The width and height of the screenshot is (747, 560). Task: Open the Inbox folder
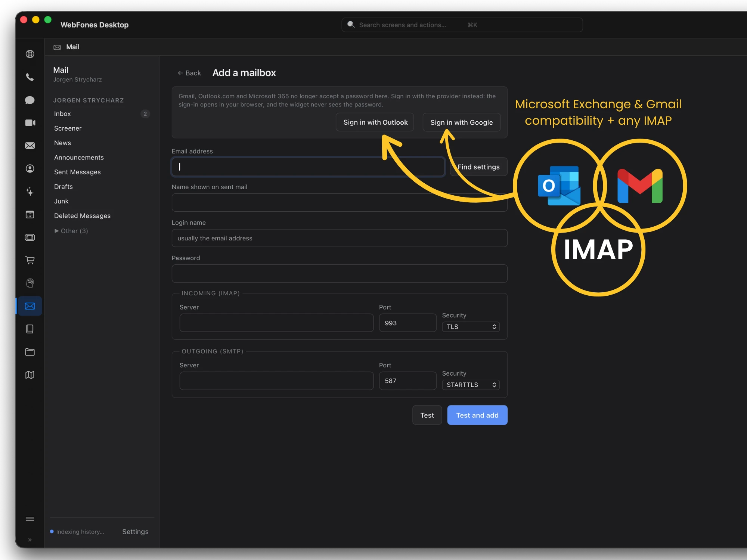[x=102, y=113]
